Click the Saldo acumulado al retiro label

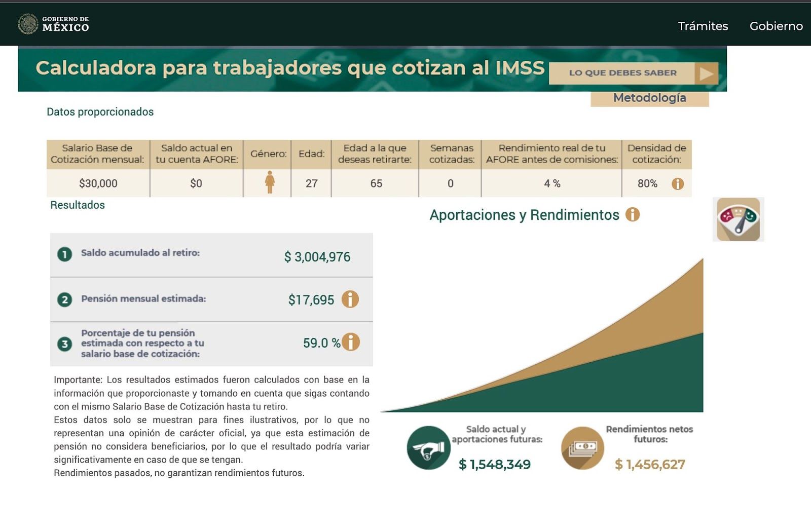pyautogui.click(x=140, y=253)
